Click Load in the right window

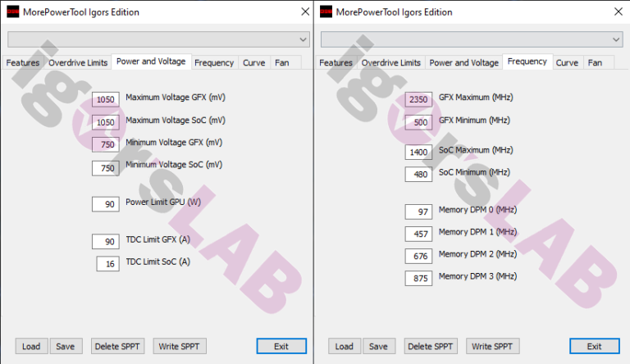(345, 346)
